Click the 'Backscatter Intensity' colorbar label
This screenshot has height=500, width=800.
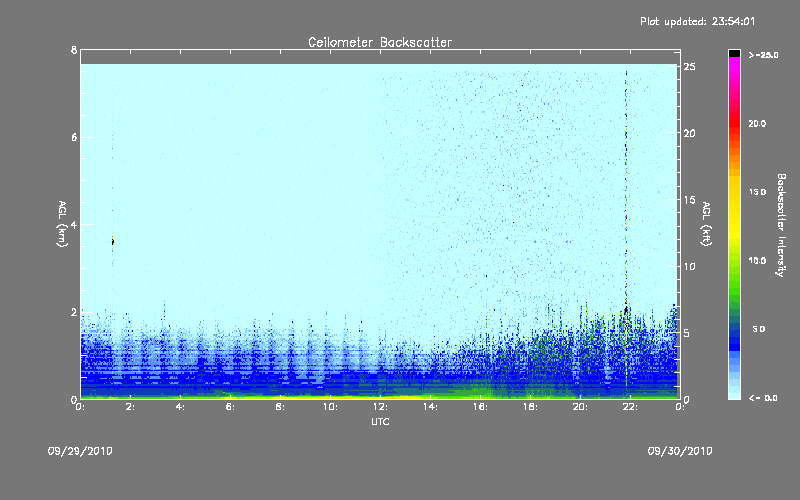tap(781, 225)
